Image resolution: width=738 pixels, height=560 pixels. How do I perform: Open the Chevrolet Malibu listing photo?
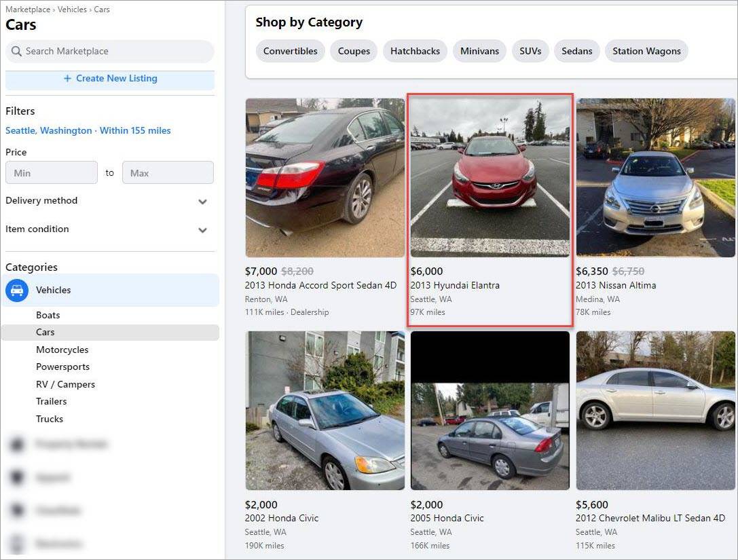click(x=656, y=411)
